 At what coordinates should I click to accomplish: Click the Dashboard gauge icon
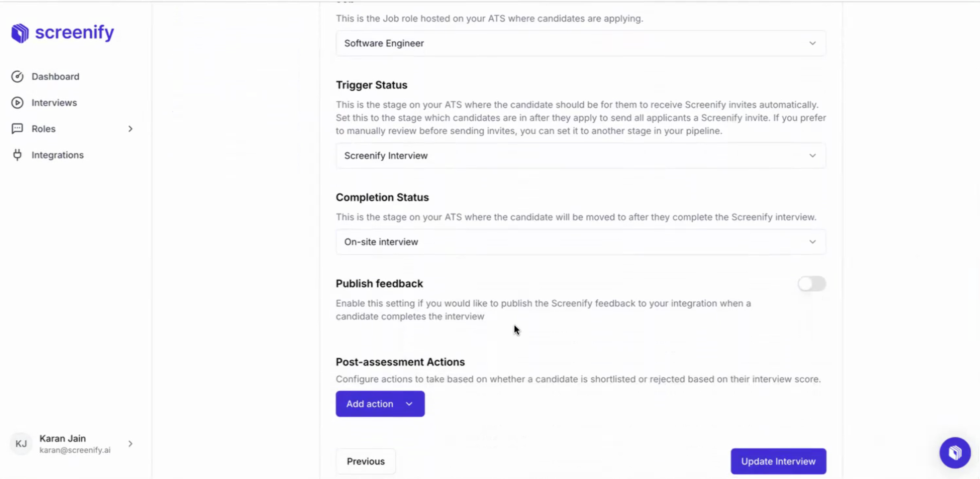(x=17, y=77)
